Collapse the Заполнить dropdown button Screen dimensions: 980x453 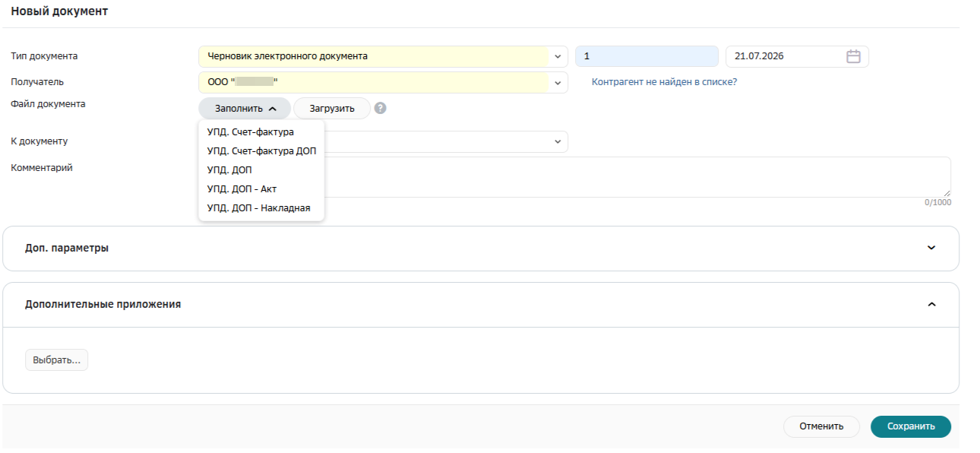pos(245,108)
